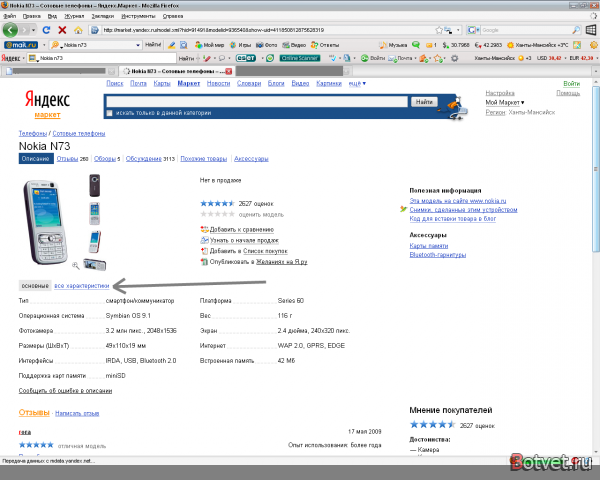Click the Yandex Market search input field

(x=257, y=102)
